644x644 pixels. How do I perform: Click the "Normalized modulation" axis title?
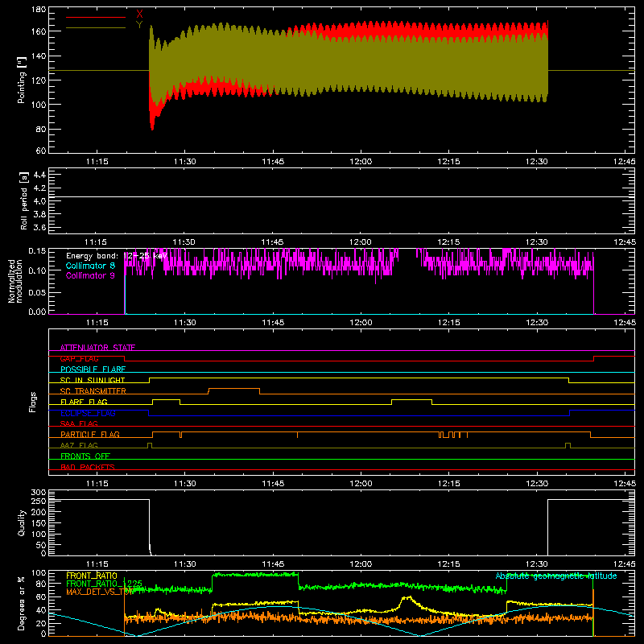click(16, 281)
